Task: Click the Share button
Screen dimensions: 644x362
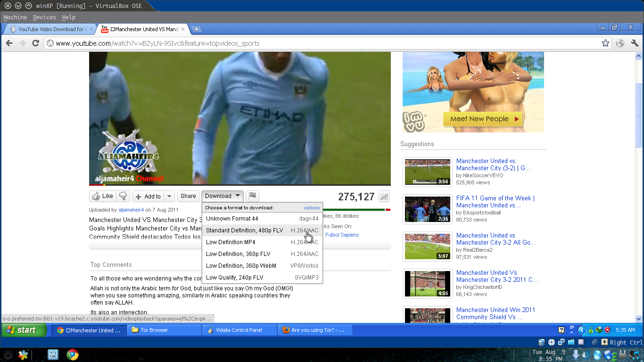Action: click(x=188, y=196)
